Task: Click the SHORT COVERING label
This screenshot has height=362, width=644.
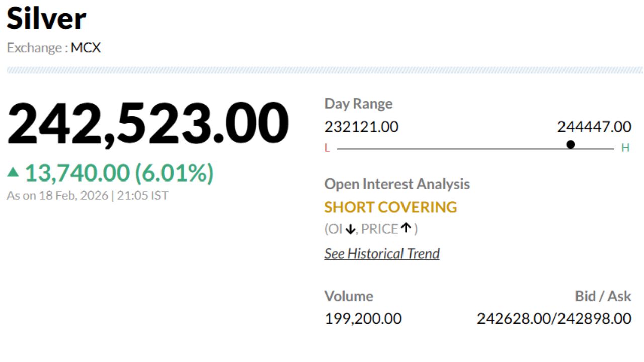Action: coord(390,207)
